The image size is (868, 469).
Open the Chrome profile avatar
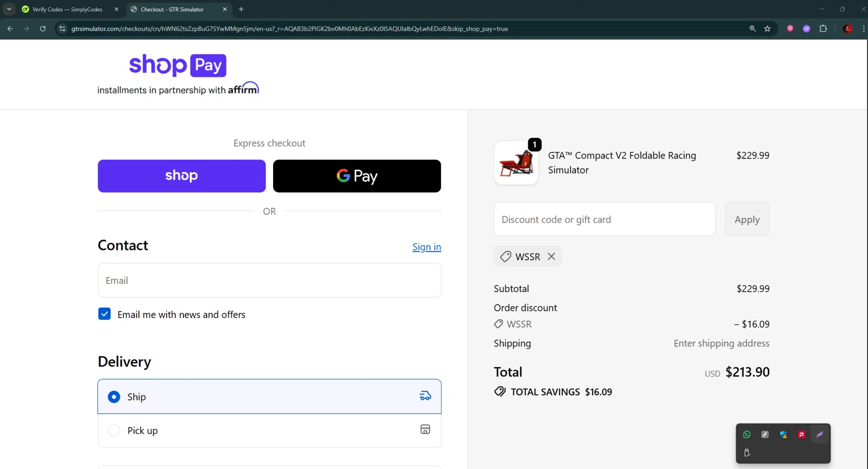point(848,28)
